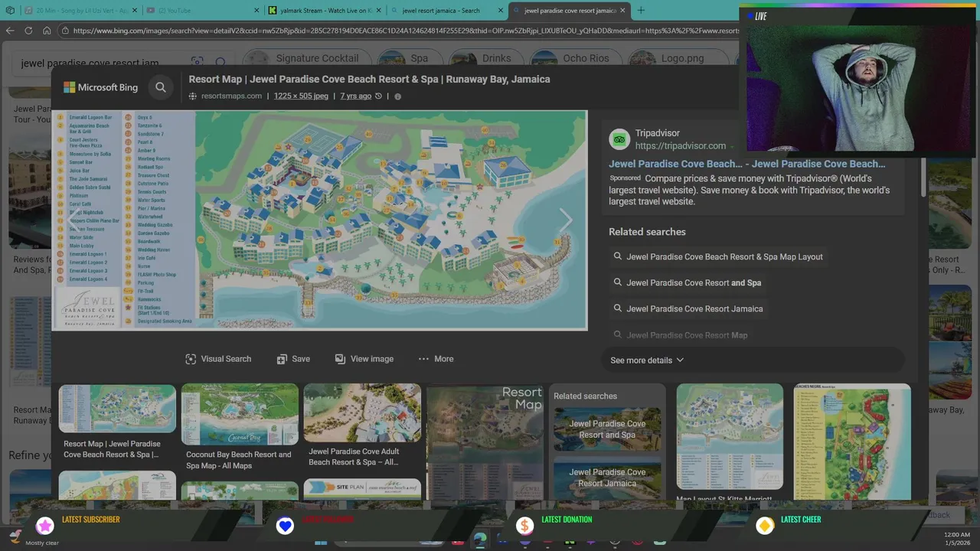
Task: Close the 'jewel resort jamaica - Search' tab
Action: coord(500,11)
